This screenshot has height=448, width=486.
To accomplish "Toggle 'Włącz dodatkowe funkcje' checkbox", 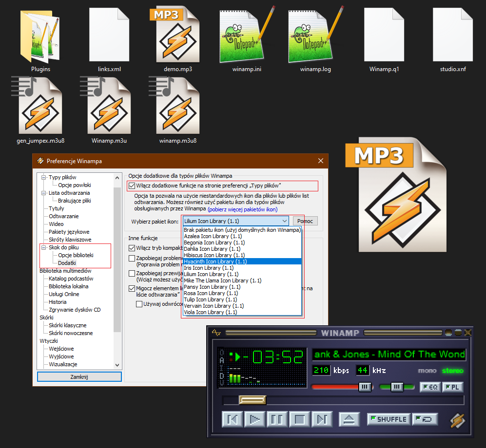I will point(132,186).
